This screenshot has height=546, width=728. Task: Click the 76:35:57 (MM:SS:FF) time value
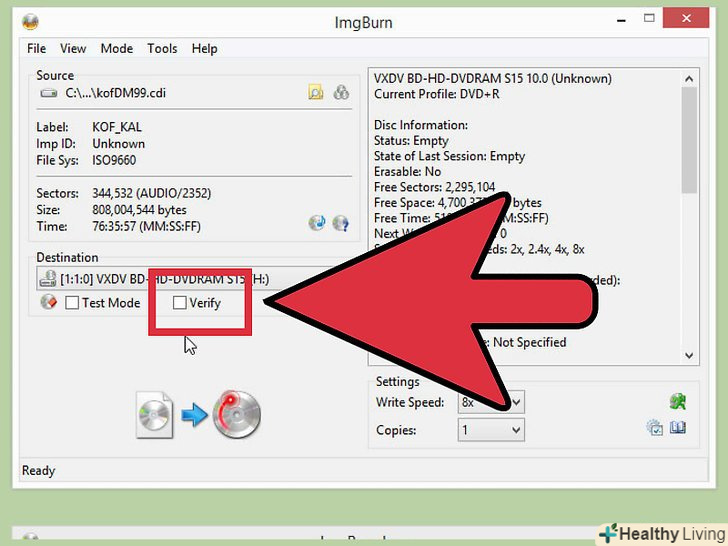(x=146, y=227)
